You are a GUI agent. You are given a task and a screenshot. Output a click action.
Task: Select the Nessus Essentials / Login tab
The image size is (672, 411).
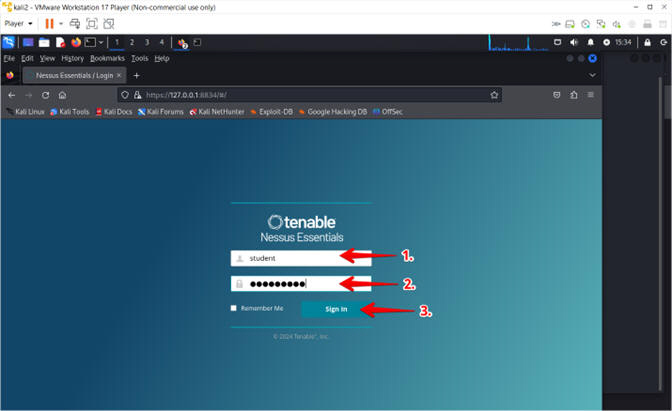(74, 75)
